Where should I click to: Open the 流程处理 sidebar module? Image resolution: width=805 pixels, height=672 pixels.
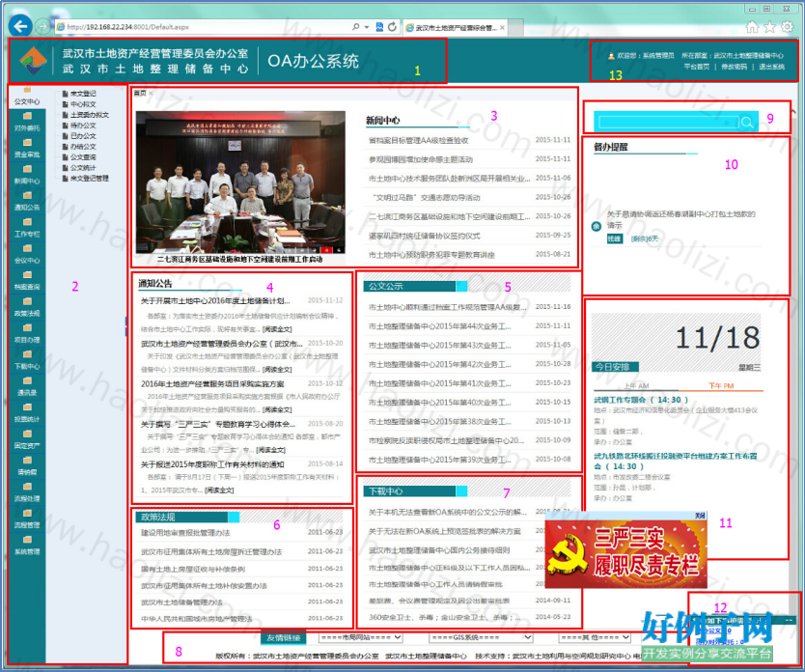pos(27,493)
